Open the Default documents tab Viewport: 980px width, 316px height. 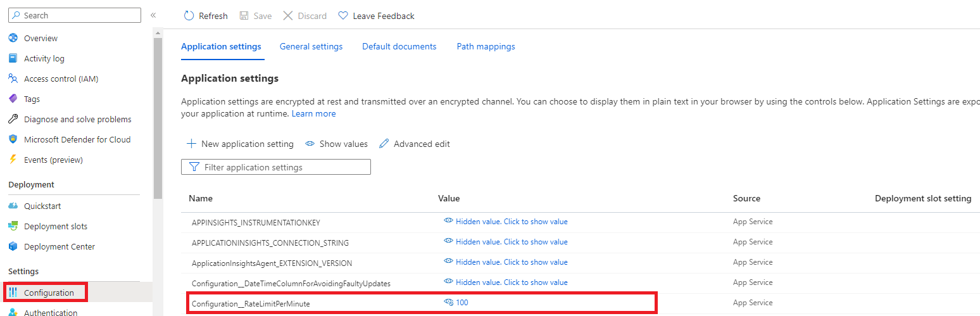[x=399, y=46]
